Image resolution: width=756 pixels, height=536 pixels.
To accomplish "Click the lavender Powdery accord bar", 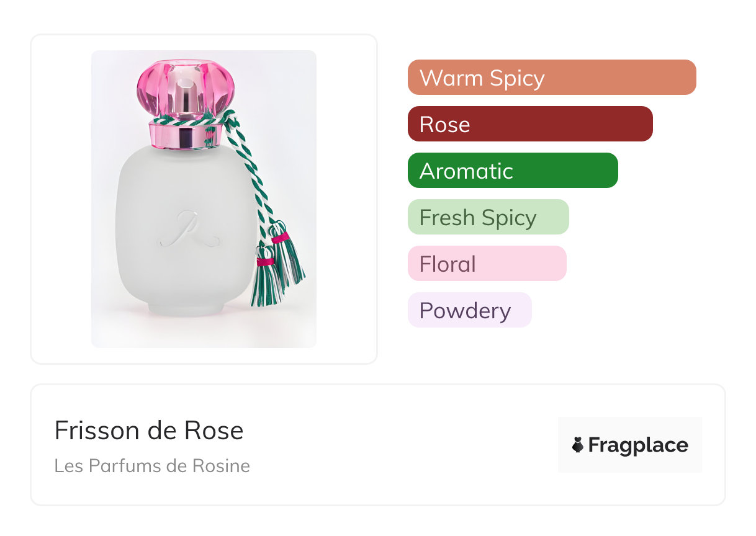I will tap(469, 310).
